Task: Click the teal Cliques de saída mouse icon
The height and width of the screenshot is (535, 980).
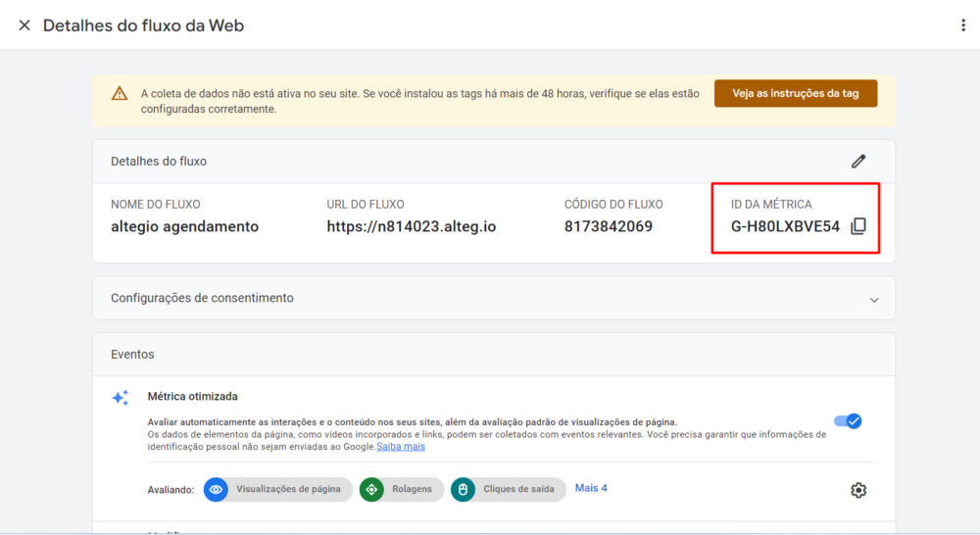Action: click(464, 490)
